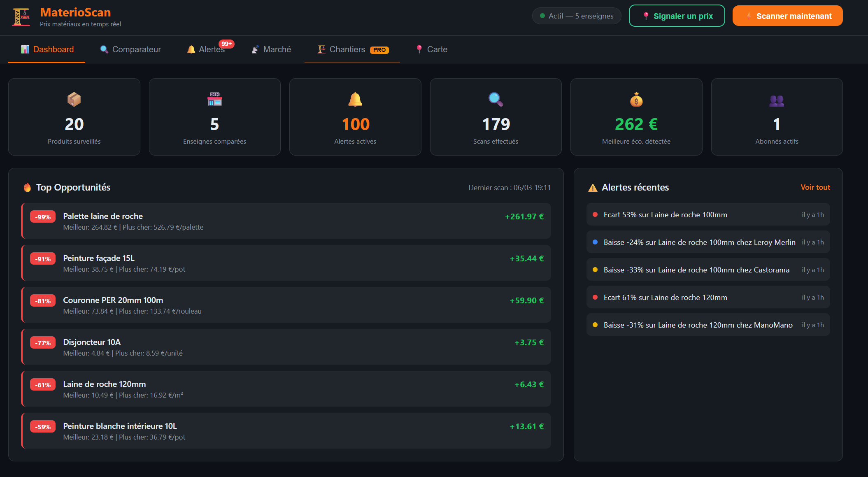Click the Actif — 5 enseignes status indicator

pos(576,16)
